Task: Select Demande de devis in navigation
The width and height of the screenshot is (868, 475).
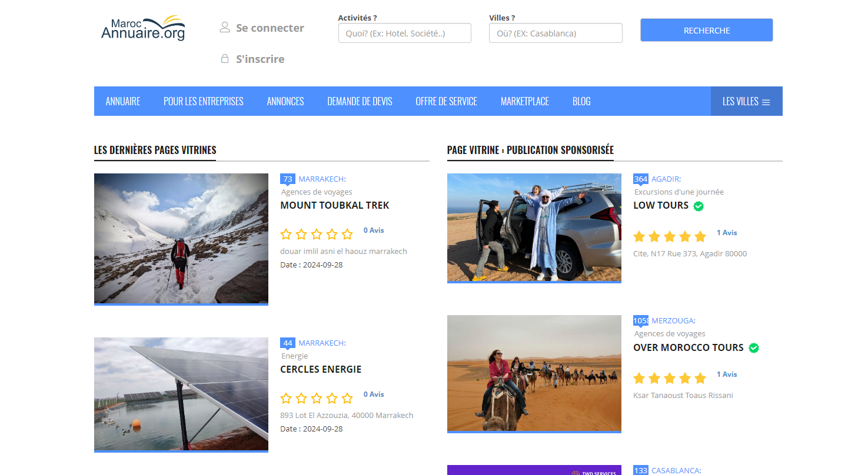Action: (x=360, y=101)
